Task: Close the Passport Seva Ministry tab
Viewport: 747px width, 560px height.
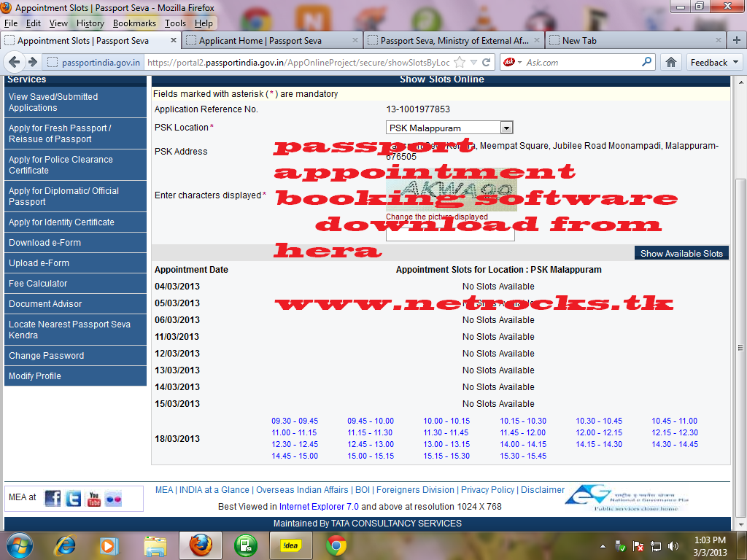Action: click(537, 41)
